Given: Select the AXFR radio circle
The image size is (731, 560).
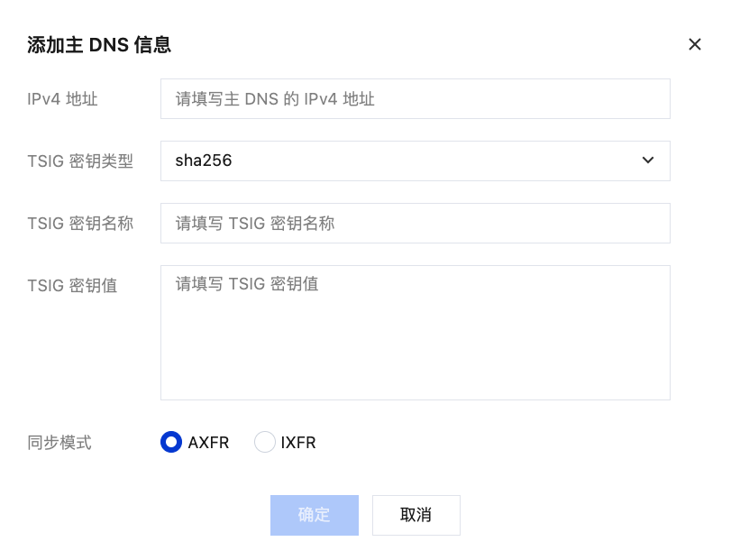Looking at the screenshot, I should tap(171, 442).
